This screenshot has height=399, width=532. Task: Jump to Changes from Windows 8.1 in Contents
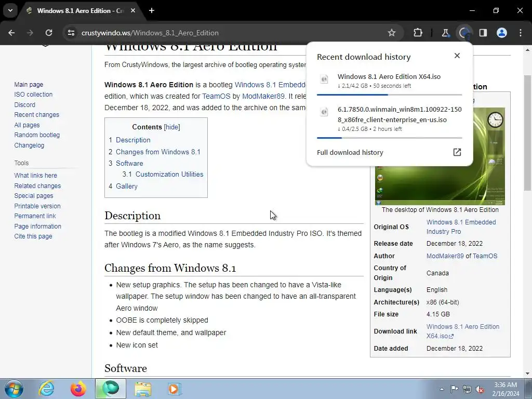[158, 152]
